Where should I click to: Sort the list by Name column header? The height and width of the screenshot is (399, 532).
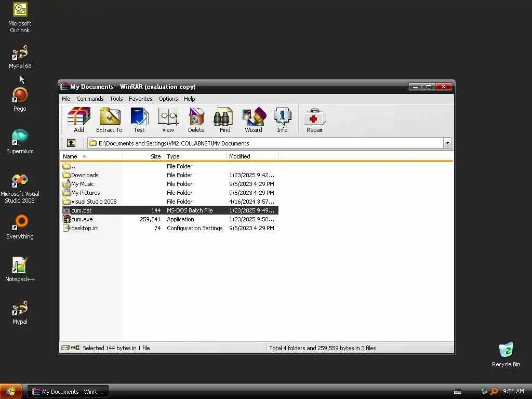pyautogui.click(x=91, y=156)
